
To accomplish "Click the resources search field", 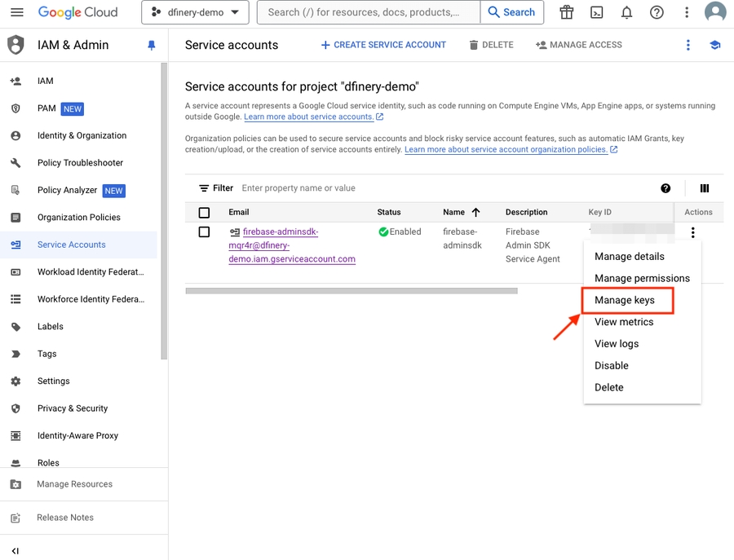I will 367,12.
